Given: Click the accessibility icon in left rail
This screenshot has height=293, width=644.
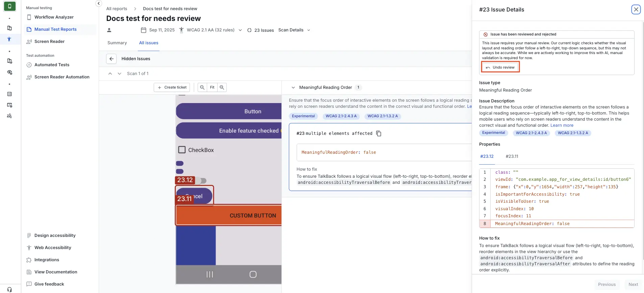Looking at the screenshot, I should coord(9,39).
